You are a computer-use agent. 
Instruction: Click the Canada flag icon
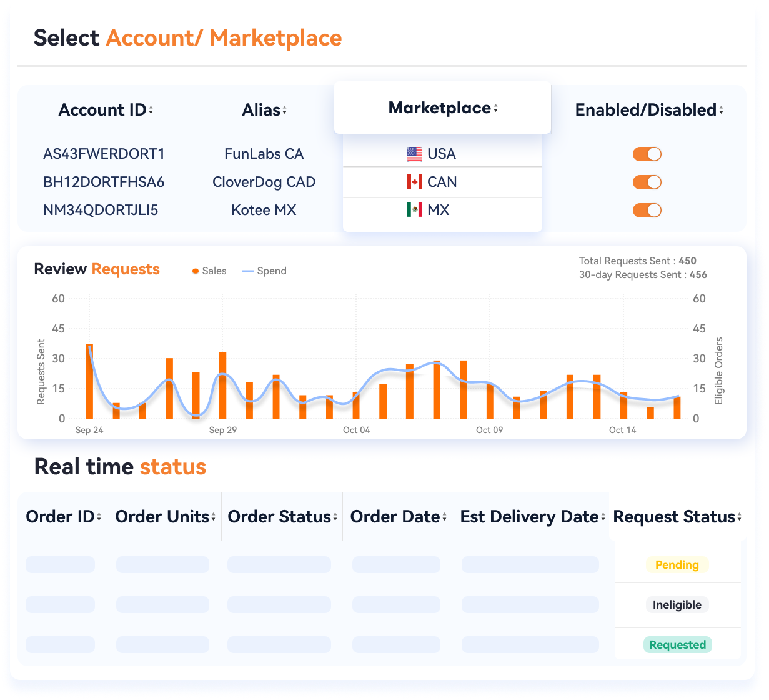point(414,182)
